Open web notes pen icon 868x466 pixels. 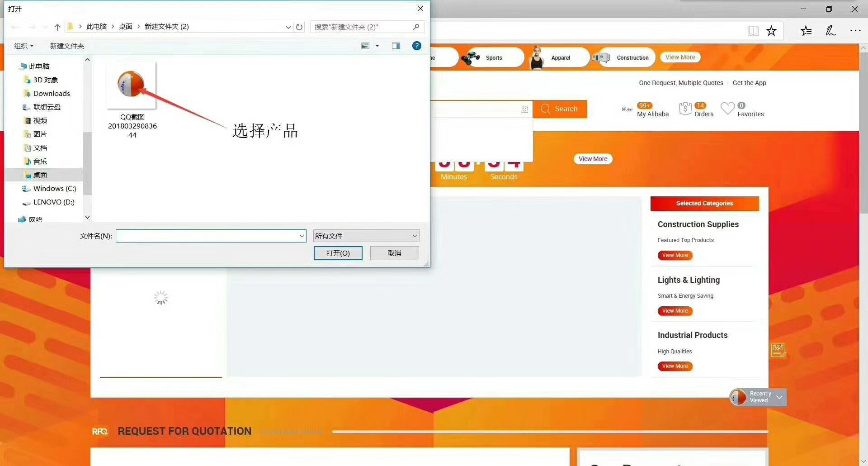pyautogui.click(x=831, y=31)
